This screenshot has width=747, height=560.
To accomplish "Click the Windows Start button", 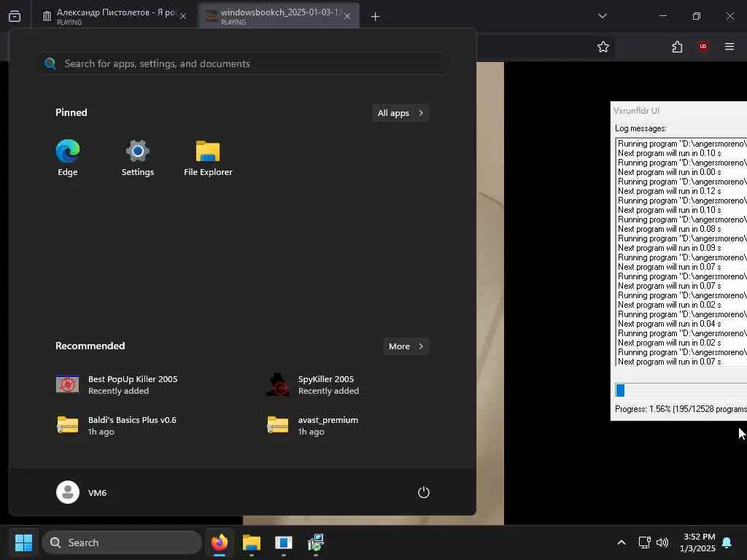I will [x=23, y=542].
